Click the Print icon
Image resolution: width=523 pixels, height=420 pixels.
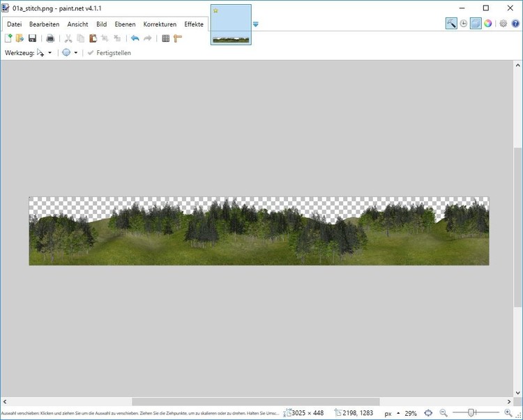50,38
